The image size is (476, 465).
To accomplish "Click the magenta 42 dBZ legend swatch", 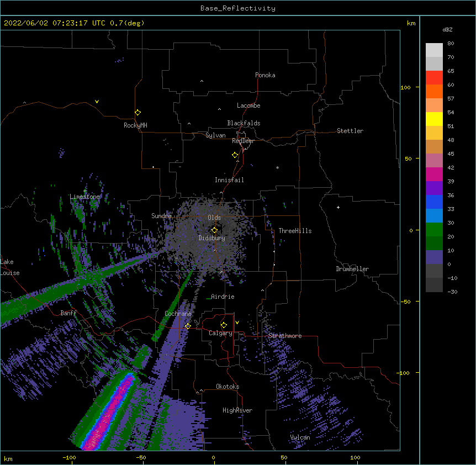I will [x=434, y=174].
